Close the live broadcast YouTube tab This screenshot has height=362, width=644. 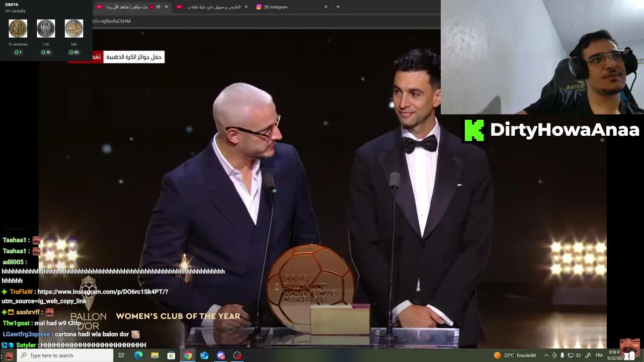pos(166,7)
